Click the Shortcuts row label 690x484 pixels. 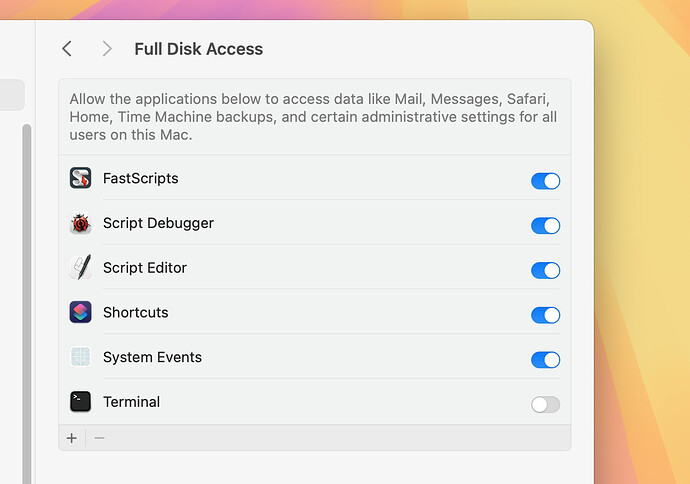tap(136, 312)
